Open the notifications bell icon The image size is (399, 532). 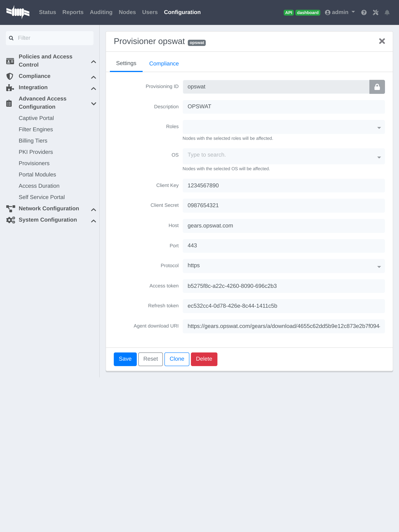tap(387, 12)
